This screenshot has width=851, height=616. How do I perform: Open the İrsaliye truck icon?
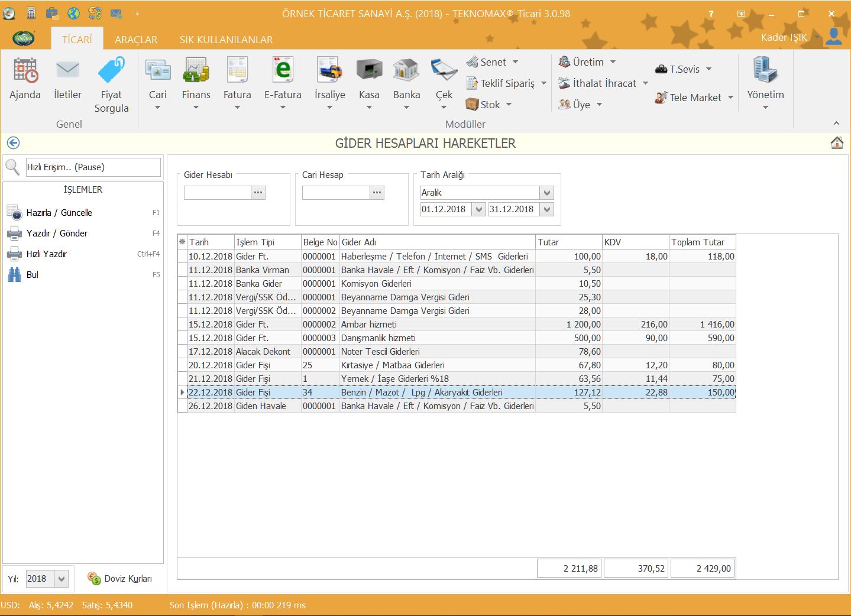coord(329,71)
